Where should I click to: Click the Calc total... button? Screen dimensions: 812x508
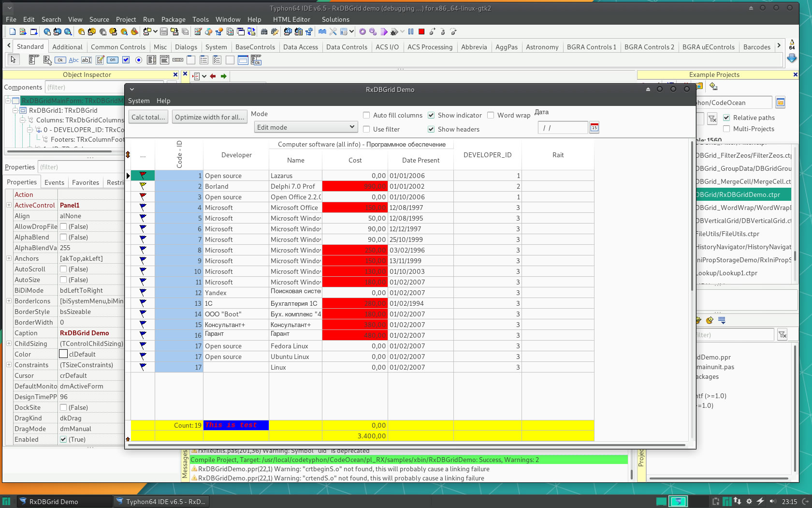(148, 117)
